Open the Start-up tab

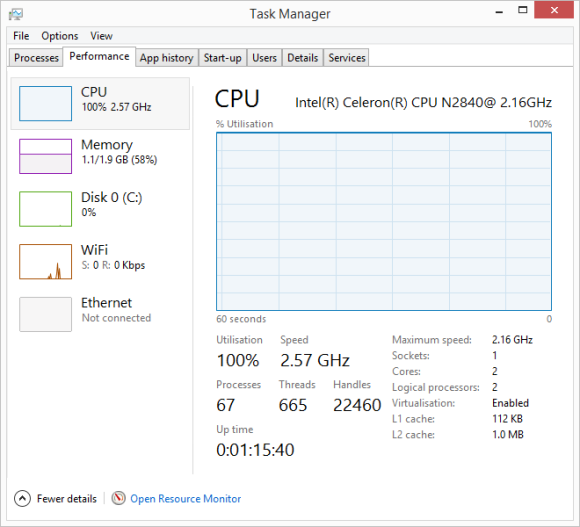(x=223, y=58)
